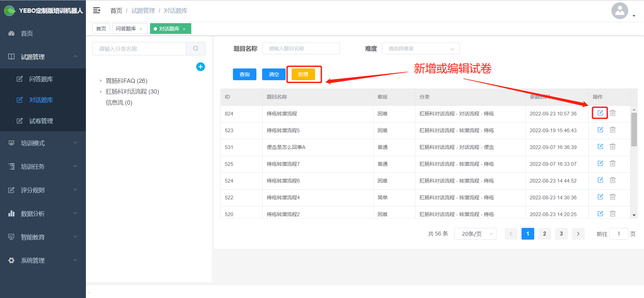Edit the row with ID 520

600,213
